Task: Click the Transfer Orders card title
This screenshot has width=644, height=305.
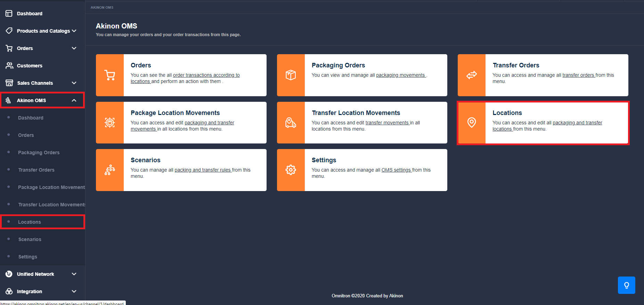Action: 516,65
